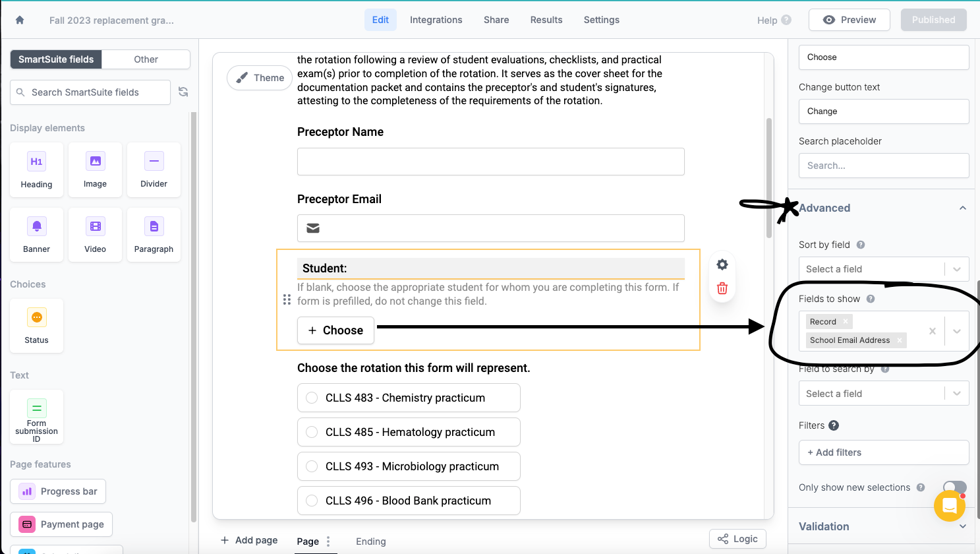
Task: Click the Preview button
Action: (849, 20)
